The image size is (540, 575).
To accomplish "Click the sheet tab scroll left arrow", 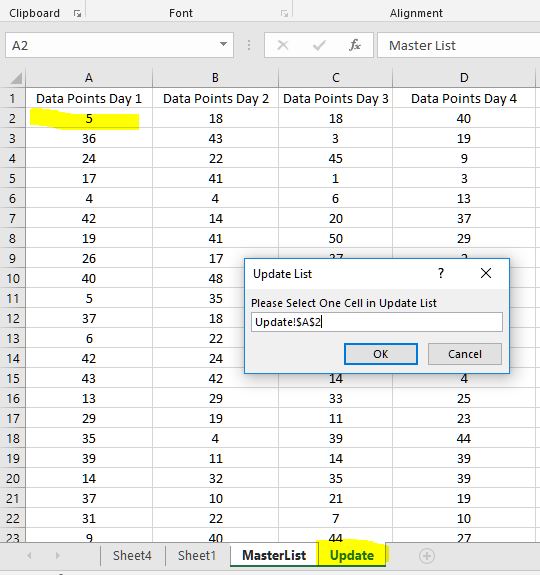I will [29, 556].
